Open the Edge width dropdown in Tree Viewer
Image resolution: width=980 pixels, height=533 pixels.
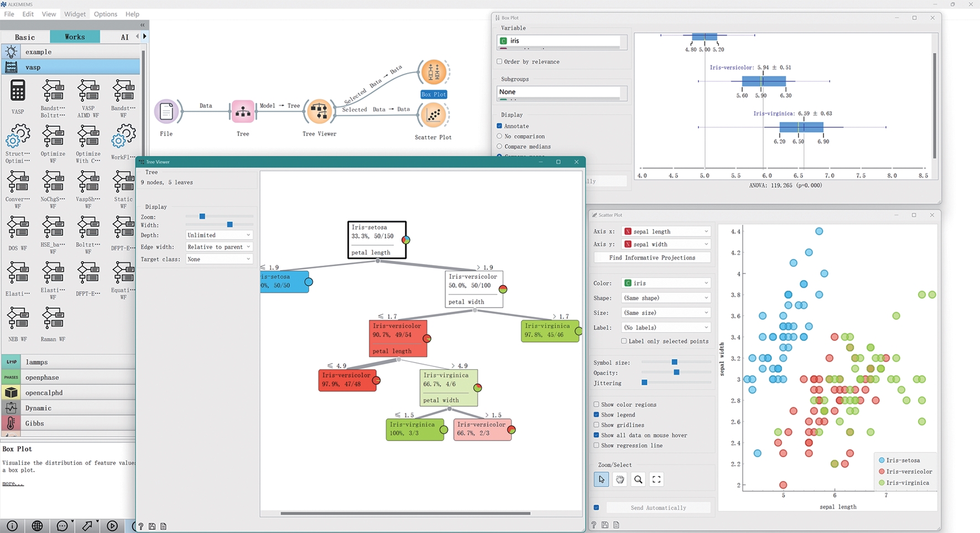pos(219,247)
